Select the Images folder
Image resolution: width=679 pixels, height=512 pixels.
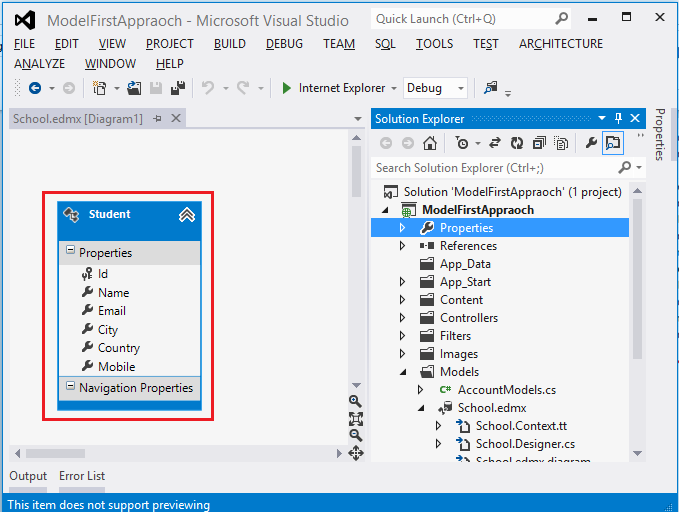click(459, 354)
